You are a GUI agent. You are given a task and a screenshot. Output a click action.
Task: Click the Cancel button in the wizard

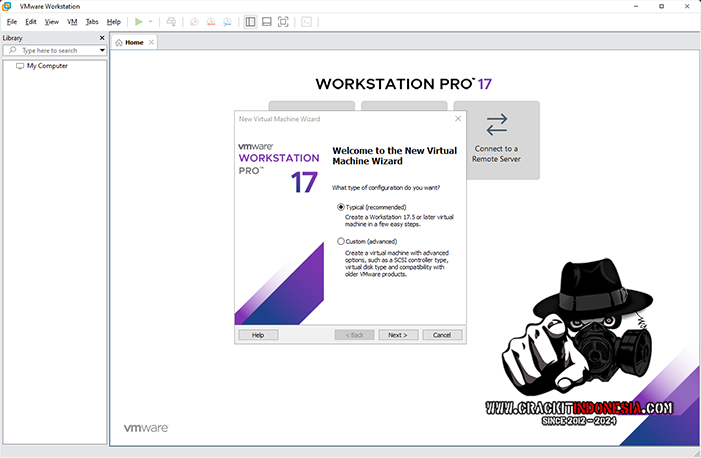coord(442,335)
